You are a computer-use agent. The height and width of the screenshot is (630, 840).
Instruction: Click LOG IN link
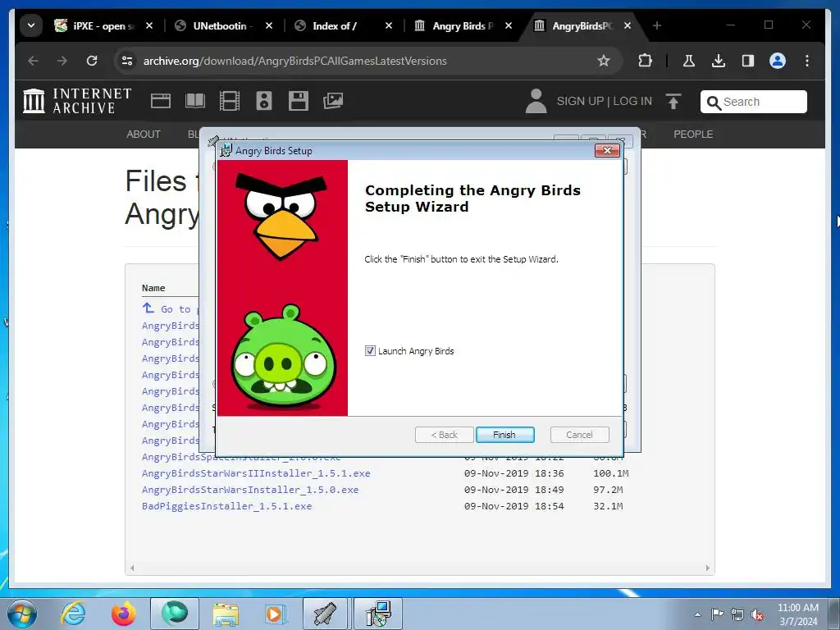click(632, 101)
